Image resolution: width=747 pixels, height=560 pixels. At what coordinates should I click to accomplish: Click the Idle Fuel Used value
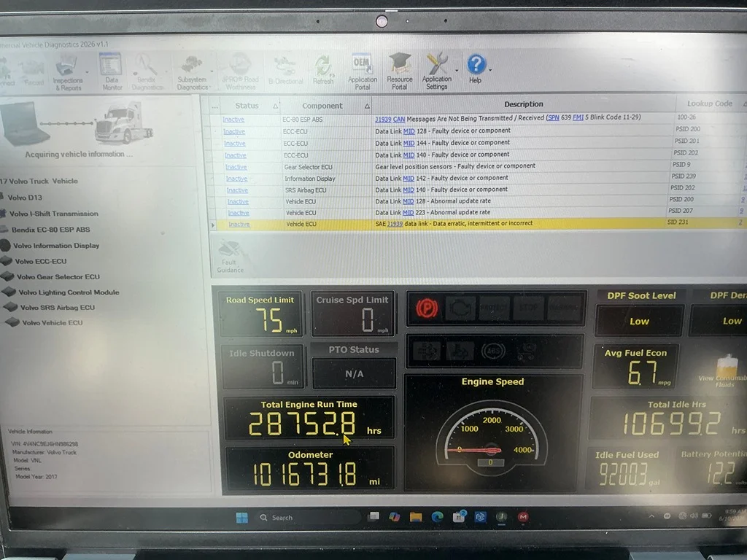623,474
